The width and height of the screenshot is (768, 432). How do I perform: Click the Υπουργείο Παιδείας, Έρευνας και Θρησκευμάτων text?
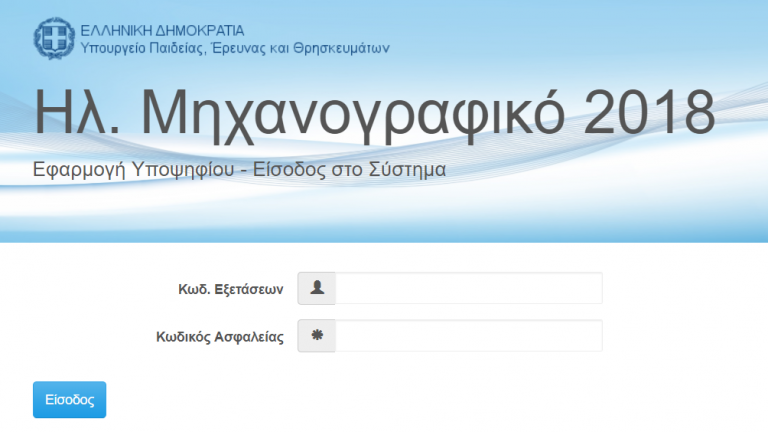235,48
